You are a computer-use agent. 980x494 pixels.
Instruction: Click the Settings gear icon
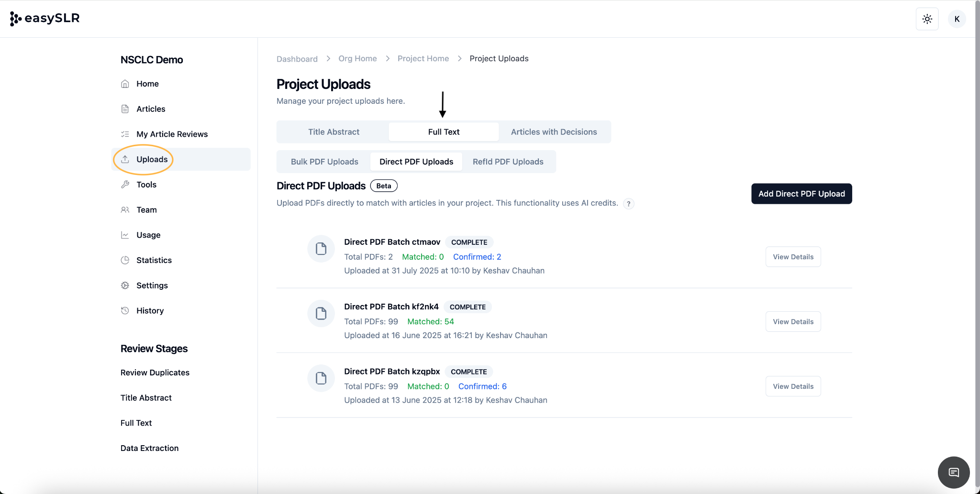125,285
